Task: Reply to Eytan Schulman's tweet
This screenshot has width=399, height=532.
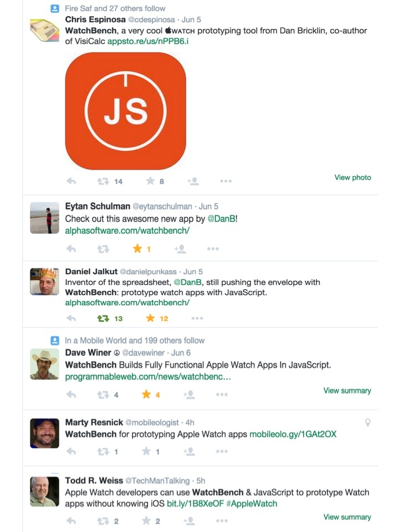Action: pos(71,249)
